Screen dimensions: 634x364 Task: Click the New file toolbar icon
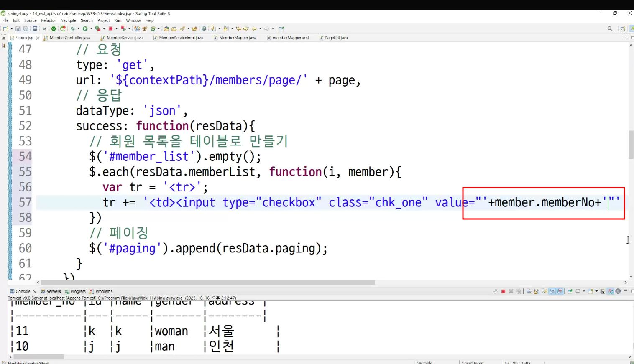click(6, 29)
